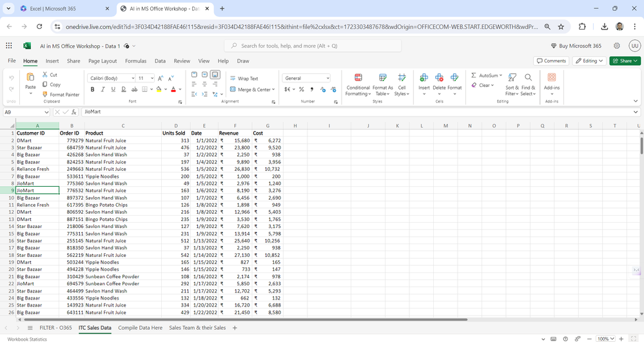The height and width of the screenshot is (342, 644).
Task: Open the fill color dropdown arrow
Action: pyautogui.click(x=166, y=89)
